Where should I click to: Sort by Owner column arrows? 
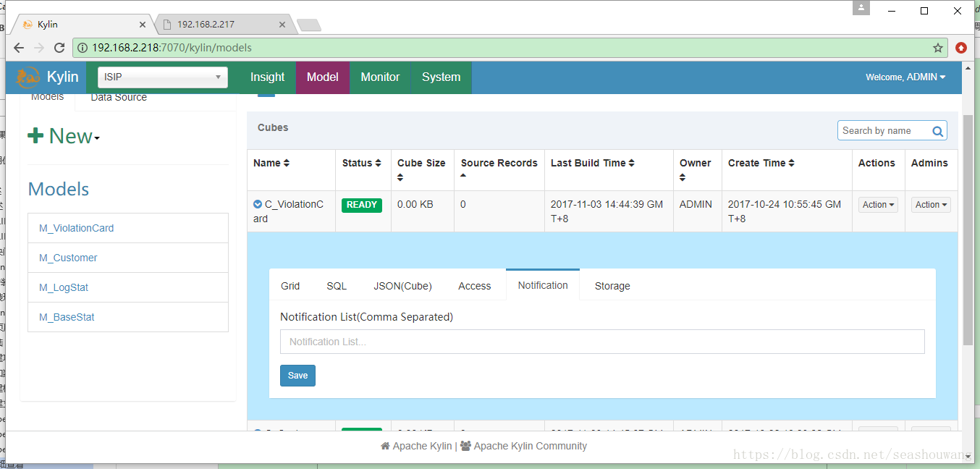683,177
